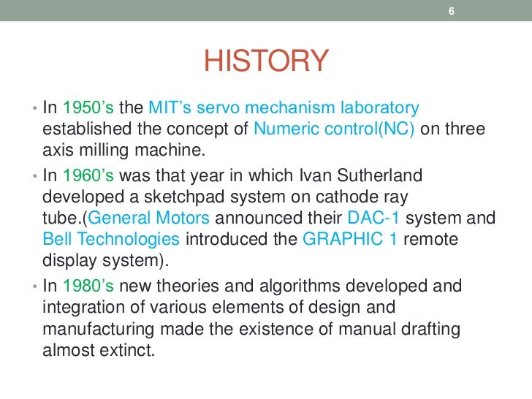Screen dimensions: 532x399
Task: Click "MIT's servo mechanism laboratory" text
Action: pyautogui.click(x=284, y=108)
